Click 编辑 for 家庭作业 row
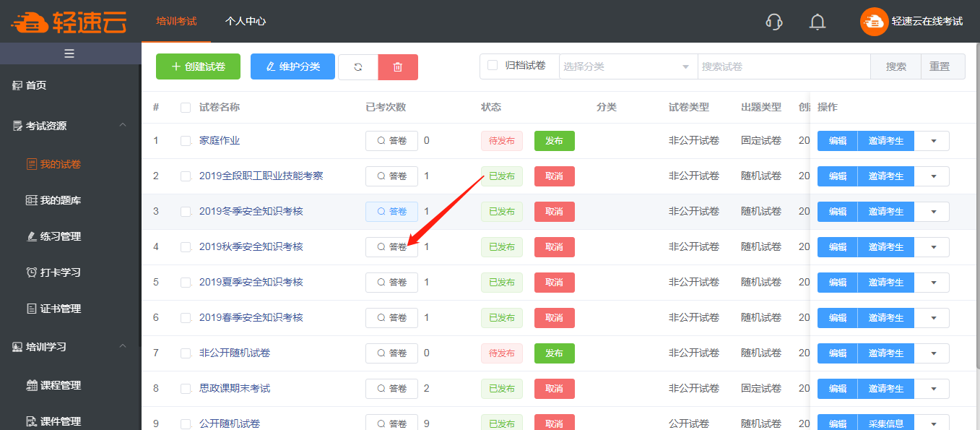 click(x=838, y=141)
